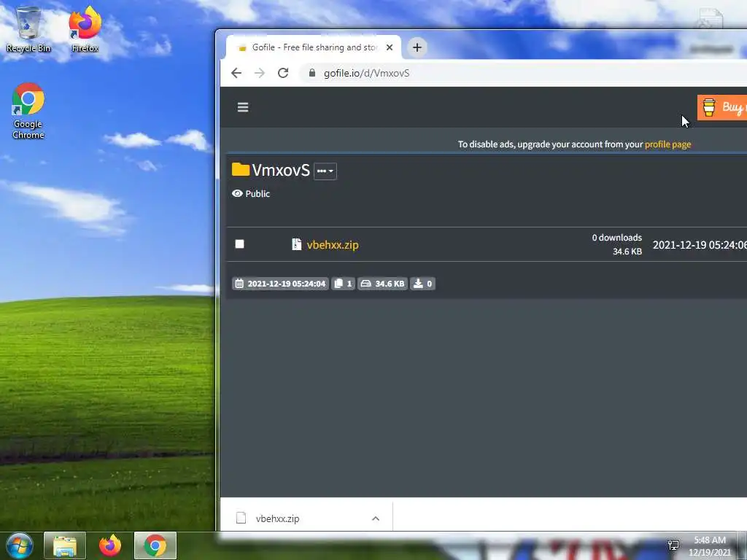Check the vbehxx.zip file checkbox

[239, 244]
